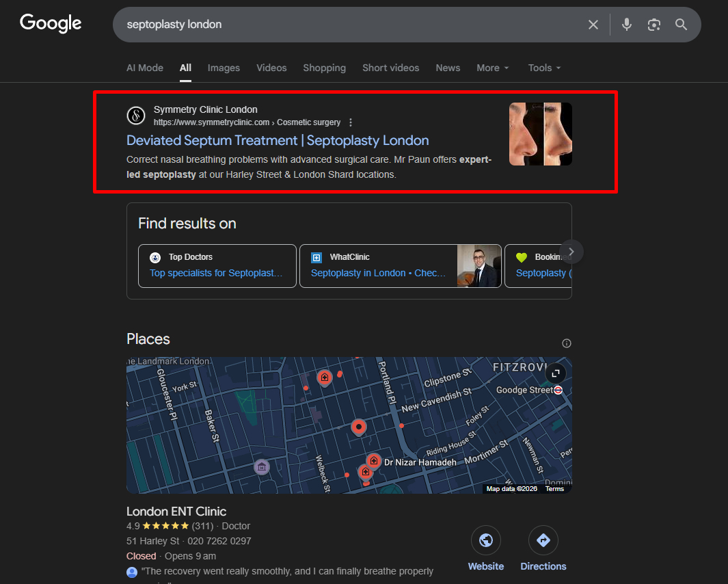Screen dimensions: 728x584
Task: Open three-dot options for Symmetry Clinic result
Action: [351, 122]
